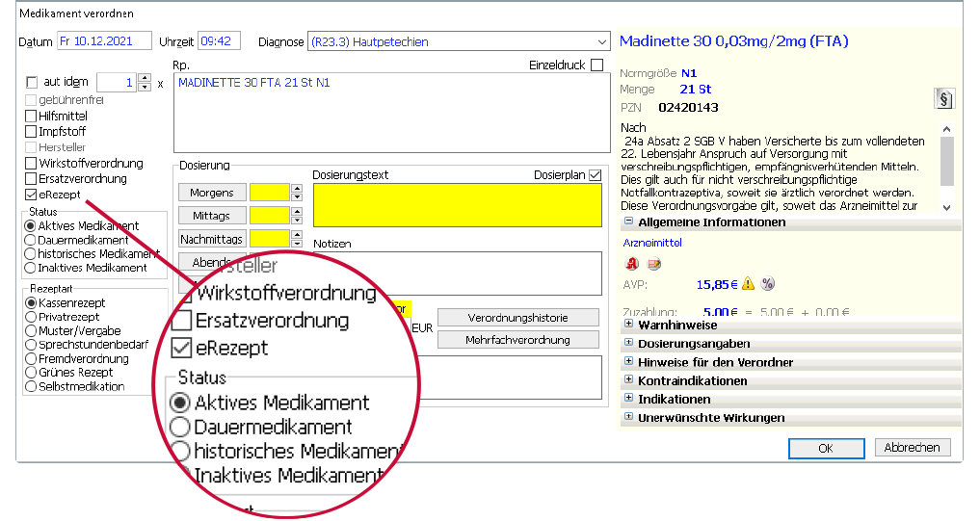The image size is (980, 521).
Task: Expand the Warnhinweise section
Action: click(x=628, y=325)
